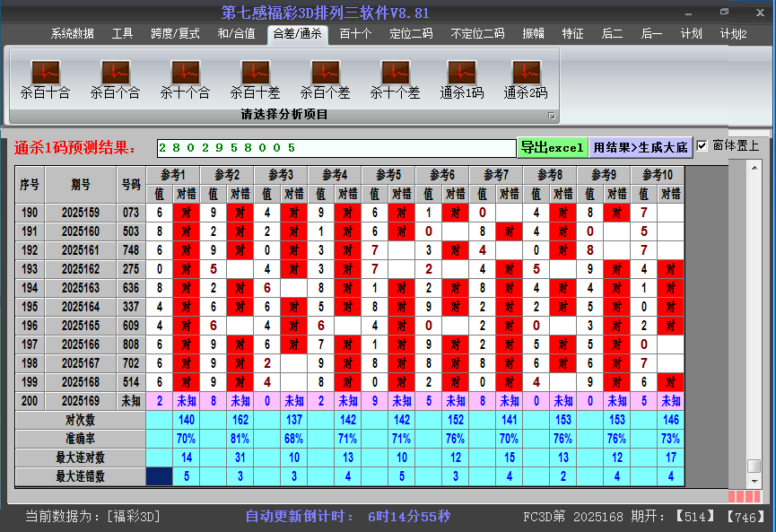Click the vertical scrollbar thumb
Viewport: 776px width, 532px height.
pyautogui.click(x=754, y=466)
